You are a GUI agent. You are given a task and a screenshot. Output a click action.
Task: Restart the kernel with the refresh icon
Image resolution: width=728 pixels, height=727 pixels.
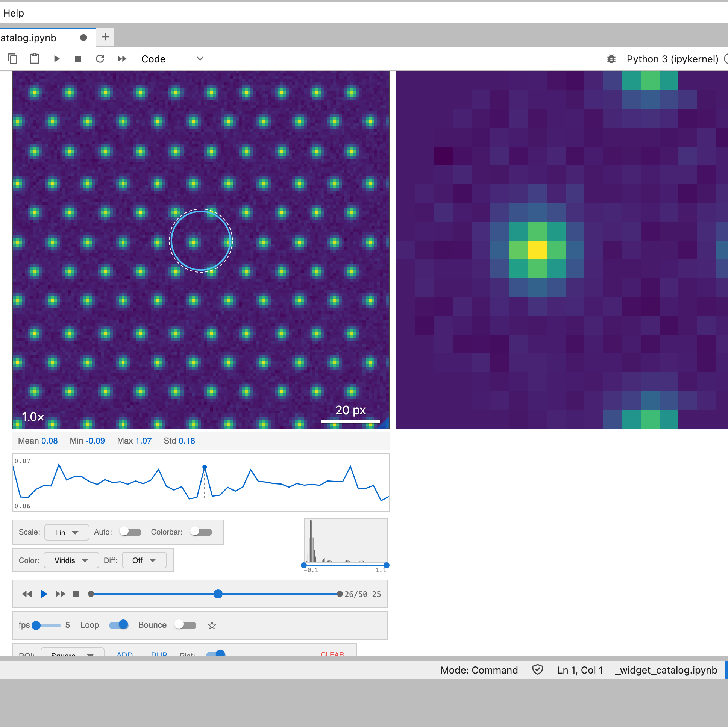point(100,59)
